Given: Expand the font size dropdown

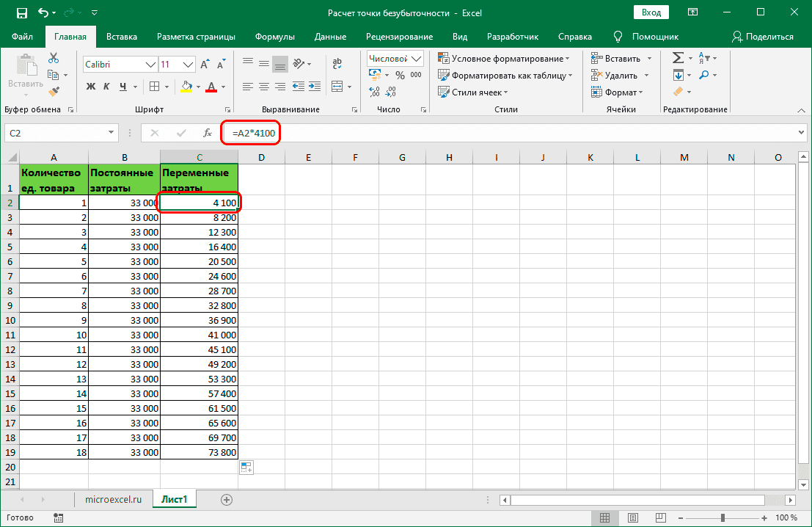Looking at the screenshot, I should tap(188, 65).
